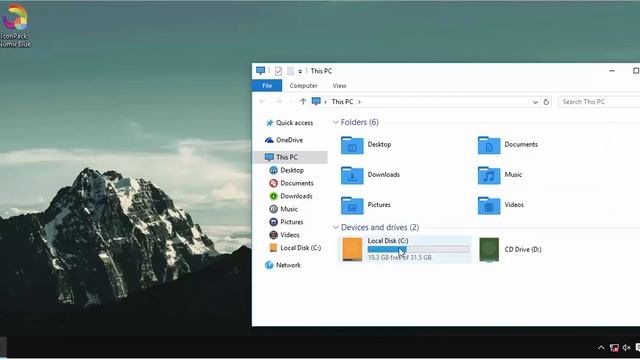Click the New folder quick access toolbar icon
Viewport: 640px width, 360px height.
click(x=290, y=71)
